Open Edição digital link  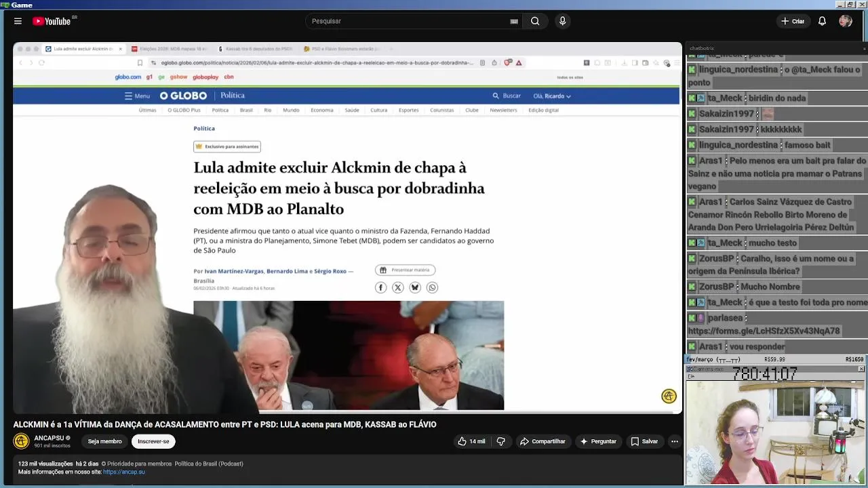tap(544, 110)
